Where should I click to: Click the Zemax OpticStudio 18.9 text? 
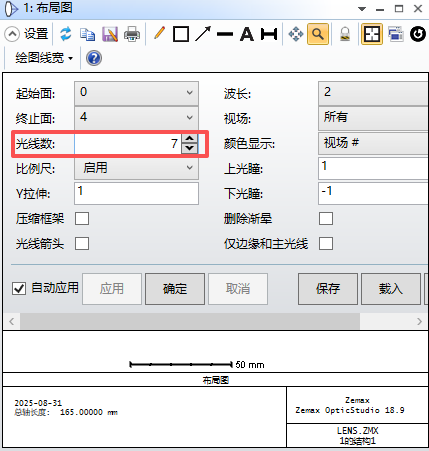click(350, 410)
